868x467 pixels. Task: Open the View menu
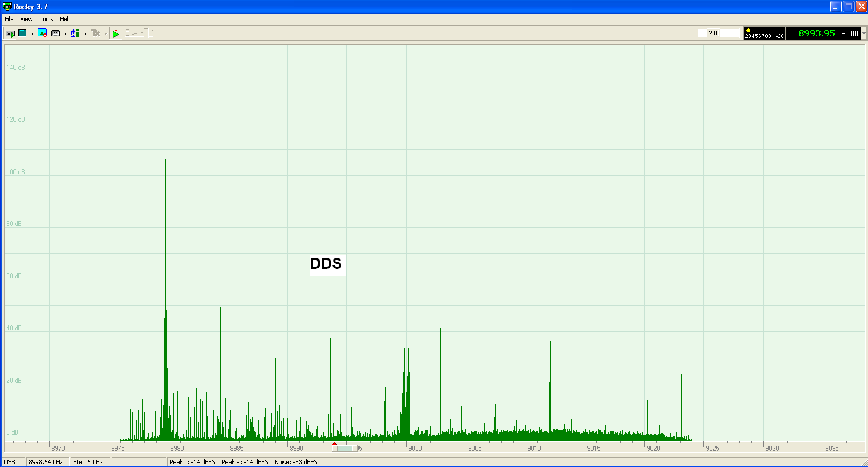click(26, 19)
